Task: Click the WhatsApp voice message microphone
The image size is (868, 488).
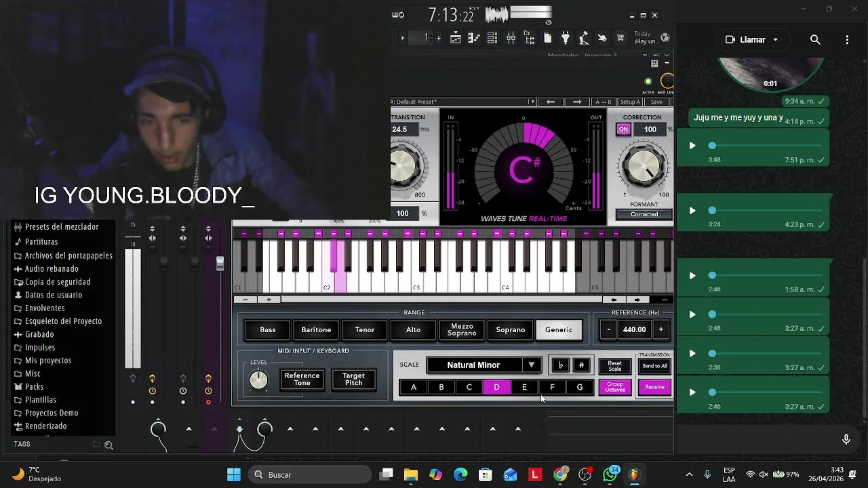Action: click(x=846, y=439)
